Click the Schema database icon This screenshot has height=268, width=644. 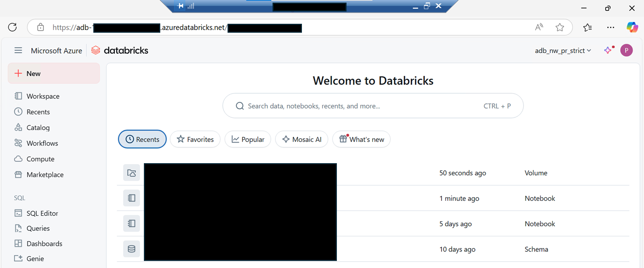click(x=132, y=249)
